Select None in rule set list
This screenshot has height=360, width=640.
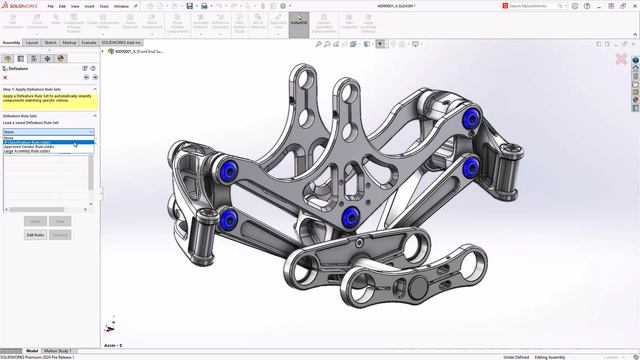pos(49,138)
